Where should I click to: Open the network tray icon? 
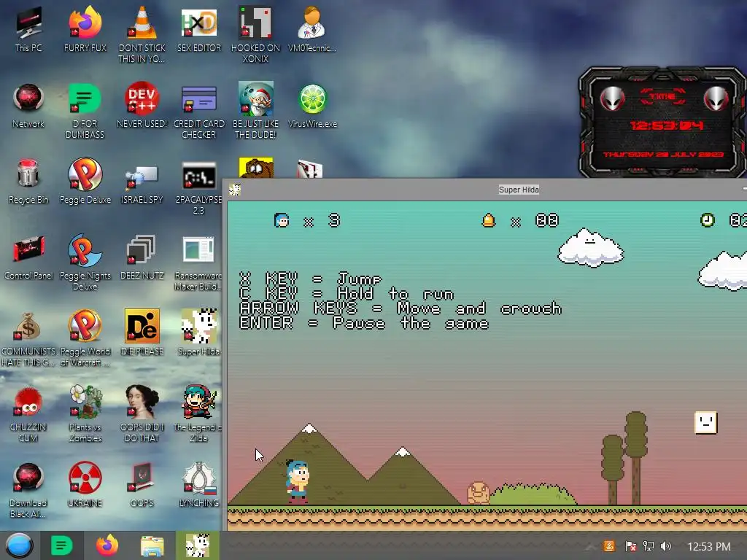[x=648, y=546]
